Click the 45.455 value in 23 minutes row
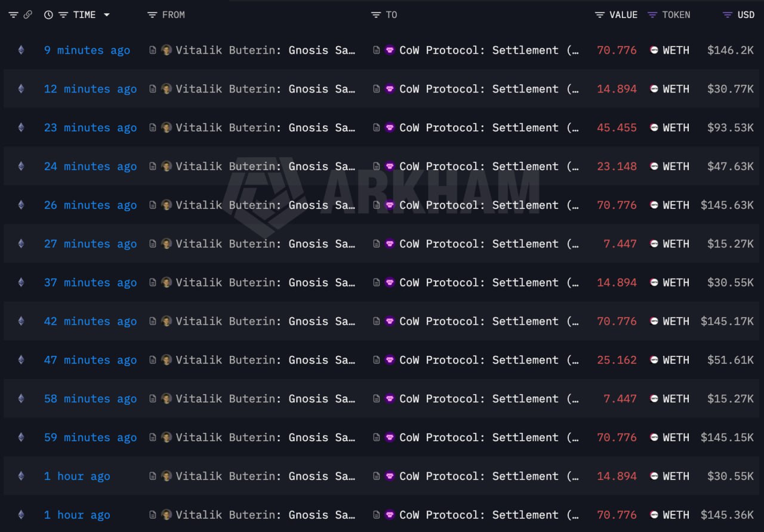This screenshot has width=764, height=532. [x=617, y=128]
